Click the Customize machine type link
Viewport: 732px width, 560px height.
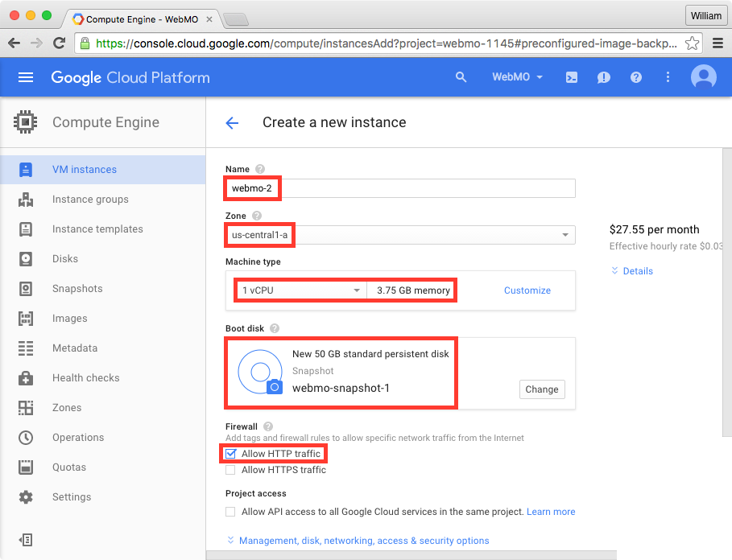[527, 290]
